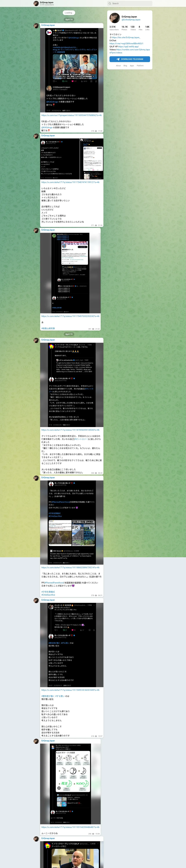This screenshot has height=868, width=186.
Task: Click the April 15 date badge
Action: click(x=69, y=334)
